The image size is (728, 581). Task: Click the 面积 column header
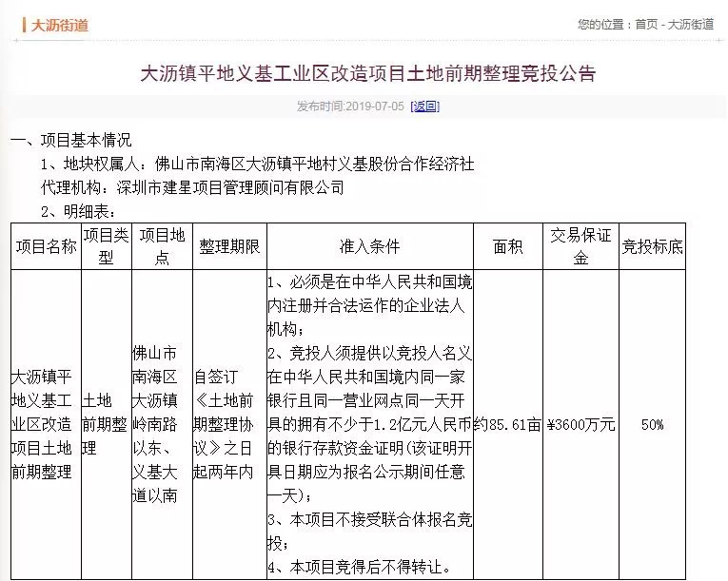point(508,246)
